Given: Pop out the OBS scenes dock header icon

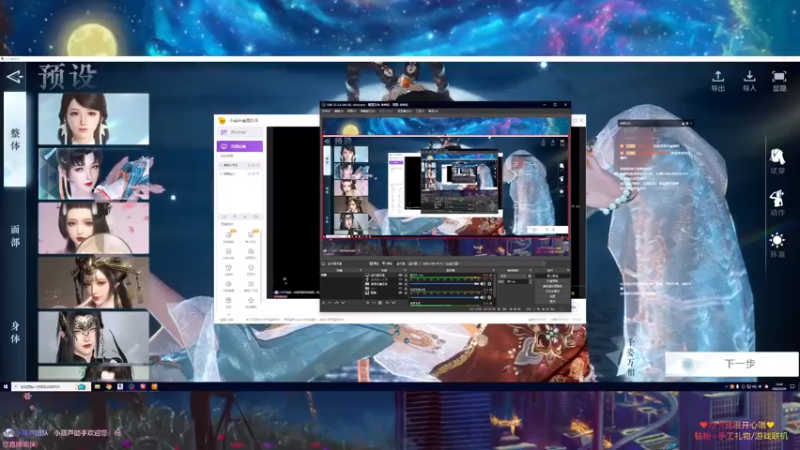Looking at the screenshot, I should [361, 270].
